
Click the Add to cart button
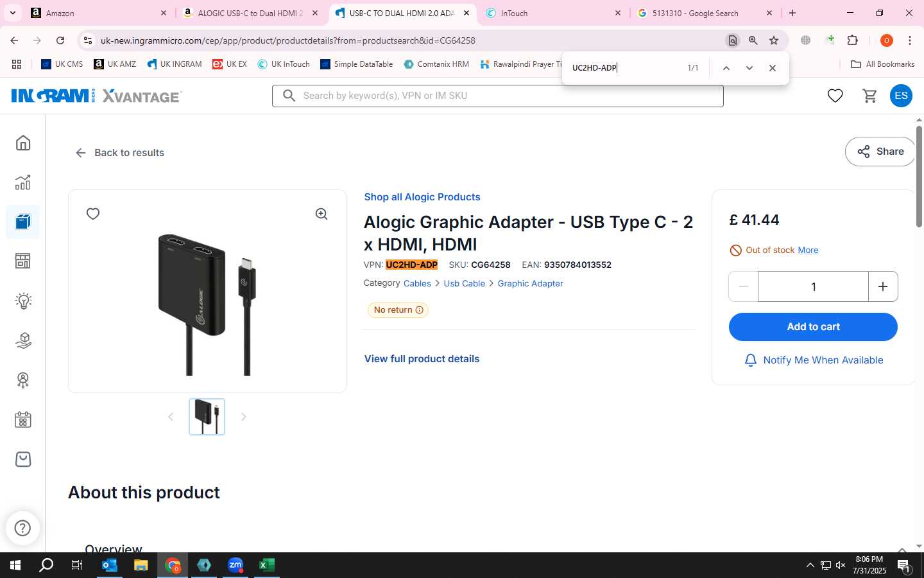813,327
